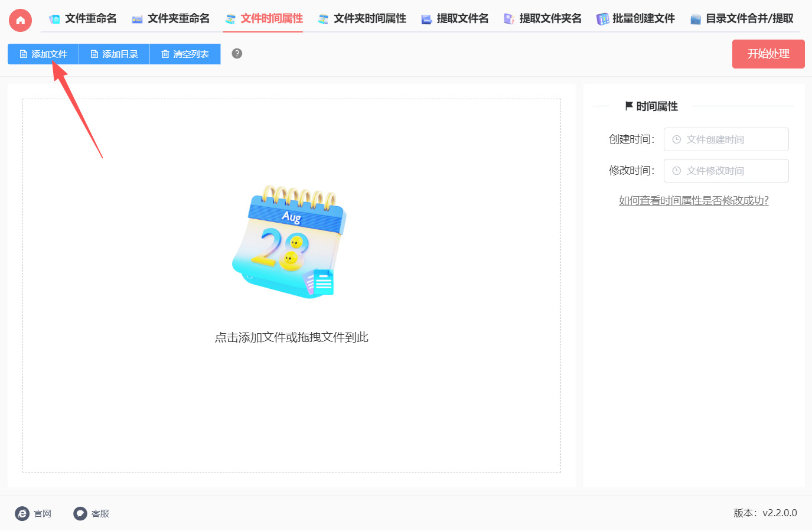The height and width of the screenshot is (531, 812).
Task: Open the gray question mark help icon
Action: click(x=237, y=54)
